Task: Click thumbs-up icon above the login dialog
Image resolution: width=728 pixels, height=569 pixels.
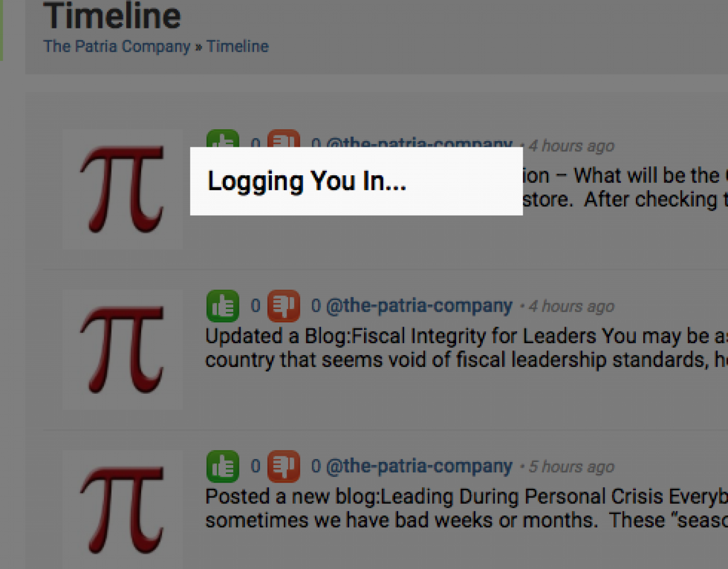Action: 222,139
